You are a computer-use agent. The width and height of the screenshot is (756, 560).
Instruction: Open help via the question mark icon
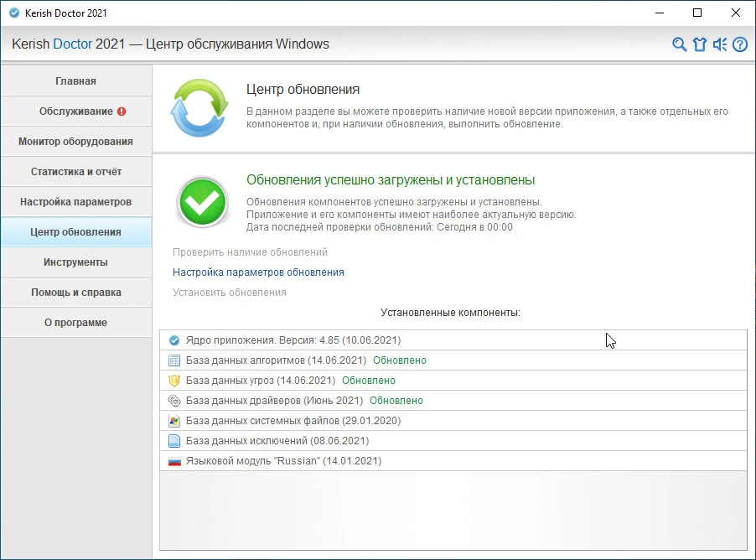(740, 44)
